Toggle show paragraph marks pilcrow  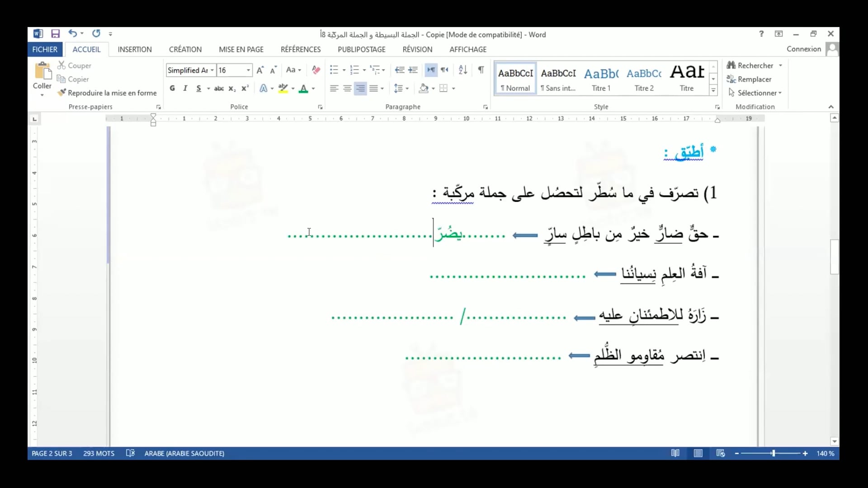click(x=481, y=70)
